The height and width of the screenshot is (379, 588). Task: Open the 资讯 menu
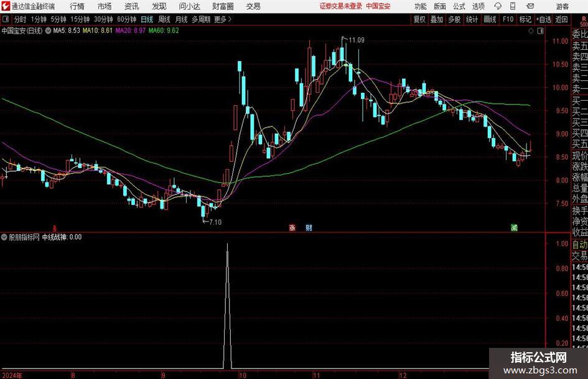(x=132, y=6)
